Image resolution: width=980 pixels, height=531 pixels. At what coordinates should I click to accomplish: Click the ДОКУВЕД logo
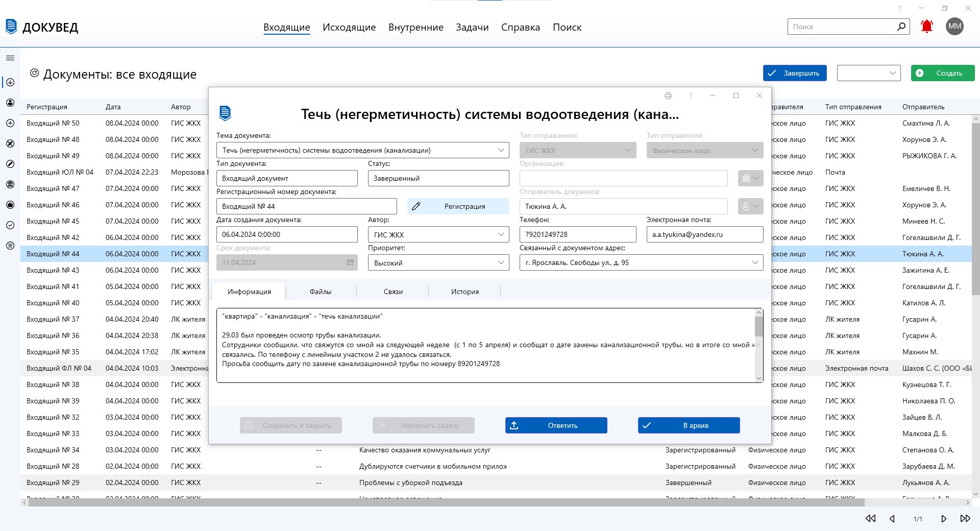click(42, 27)
